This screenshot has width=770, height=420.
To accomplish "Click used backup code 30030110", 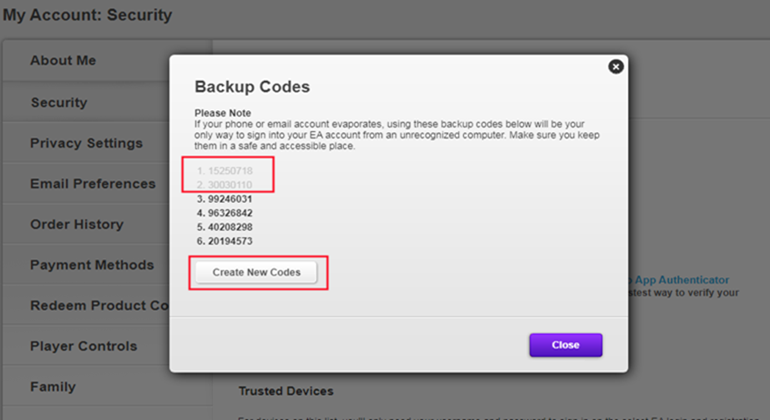I will [228, 186].
